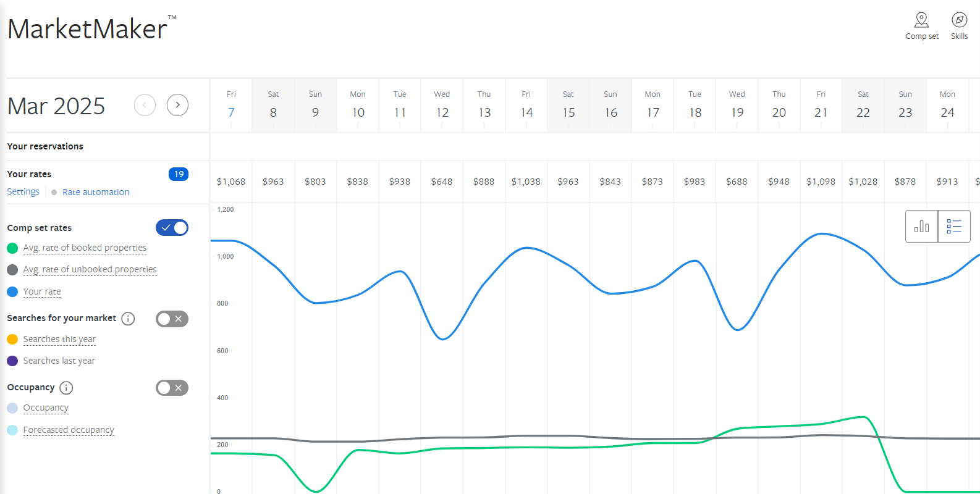Click the Rate automation status dot

(x=54, y=193)
